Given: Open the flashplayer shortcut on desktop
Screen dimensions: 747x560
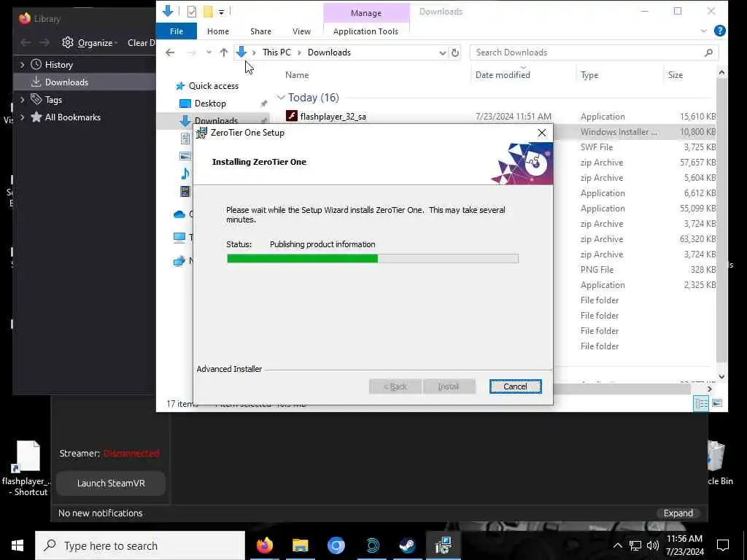Looking at the screenshot, I should (x=26, y=469).
